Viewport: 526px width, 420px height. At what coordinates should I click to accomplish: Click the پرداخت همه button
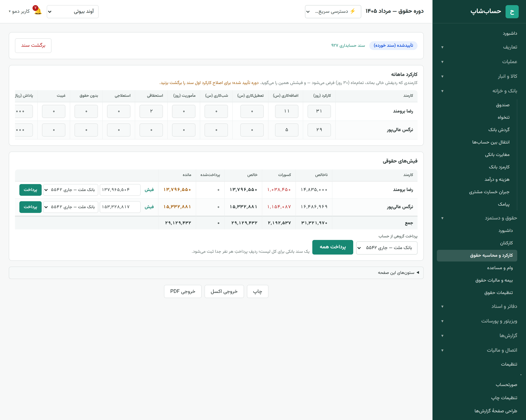click(333, 247)
